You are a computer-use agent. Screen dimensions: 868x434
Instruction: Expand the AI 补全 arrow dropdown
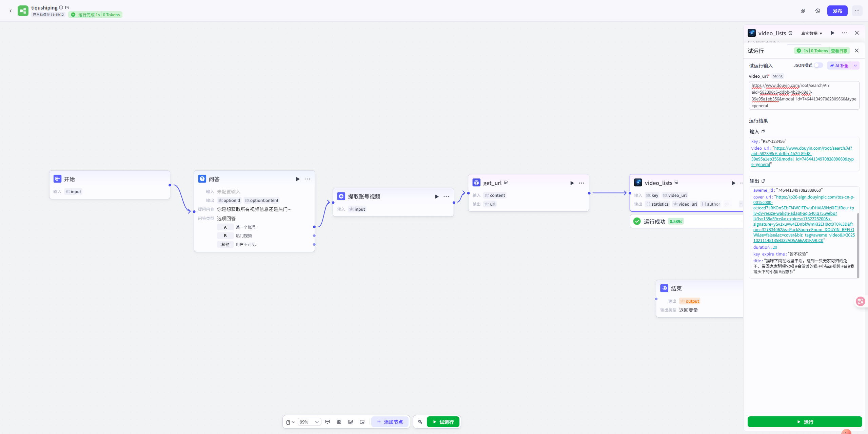(855, 65)
